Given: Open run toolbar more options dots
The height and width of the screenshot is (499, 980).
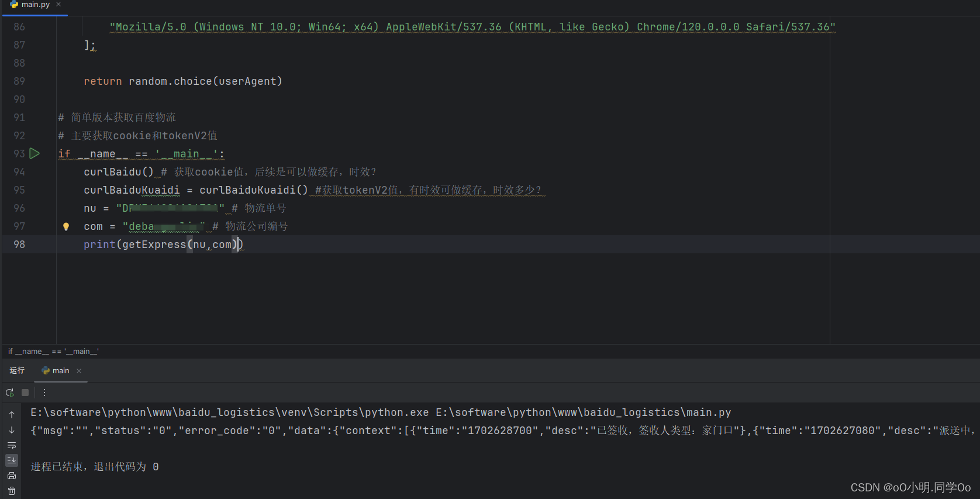Looking at the screenshot, I should [x=44, y=393].
